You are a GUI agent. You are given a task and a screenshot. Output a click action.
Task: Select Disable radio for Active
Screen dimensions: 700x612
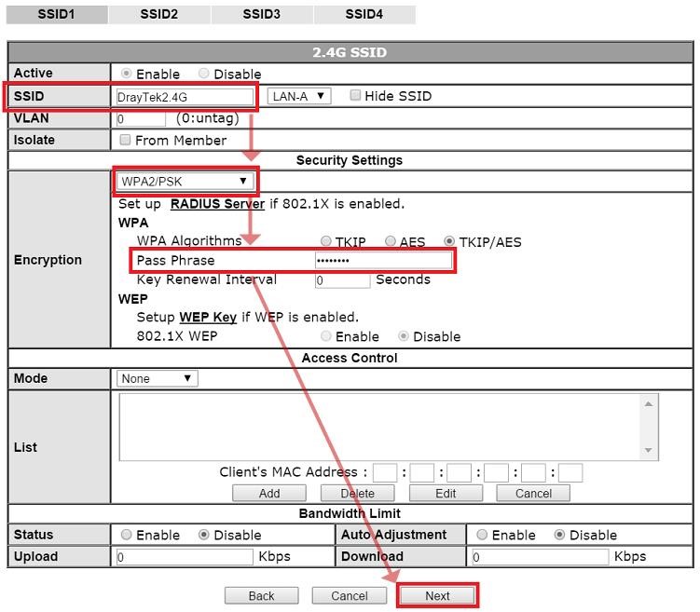tap(204, 74)
